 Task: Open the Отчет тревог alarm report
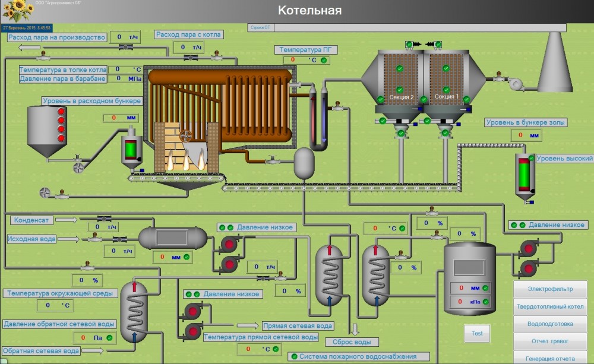(x=550, y=341)
